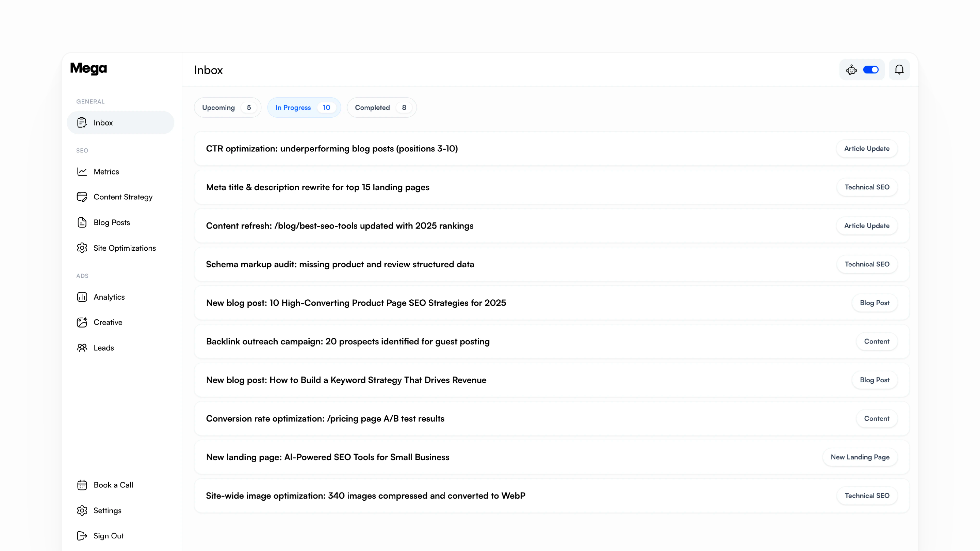Click Sign Out
980x551 pixels.
click(x=109, y=536)
